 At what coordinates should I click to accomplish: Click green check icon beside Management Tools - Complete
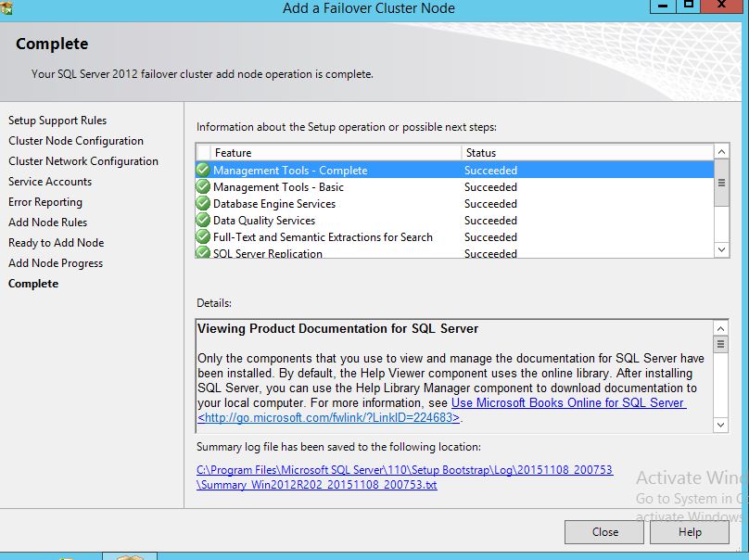pos(203,170)
